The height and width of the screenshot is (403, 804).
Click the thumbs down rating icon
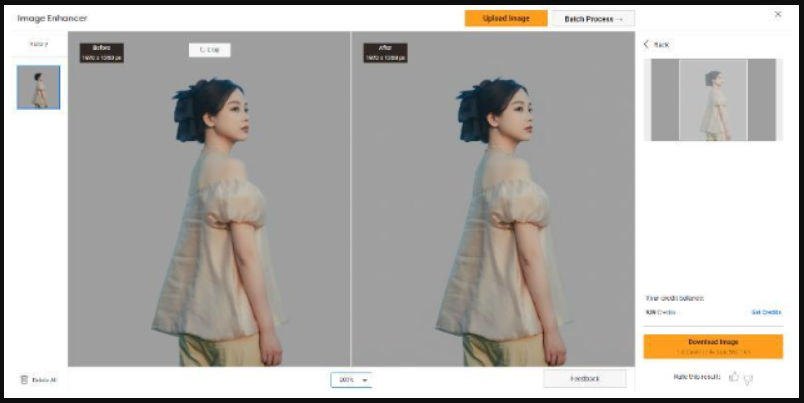748,377
